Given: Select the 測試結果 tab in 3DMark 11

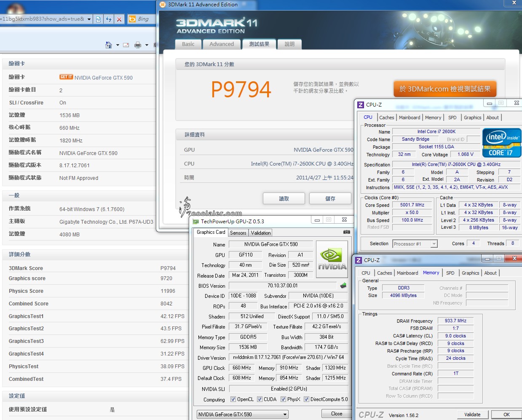Looking at the screenshot, I should point(259,44).
